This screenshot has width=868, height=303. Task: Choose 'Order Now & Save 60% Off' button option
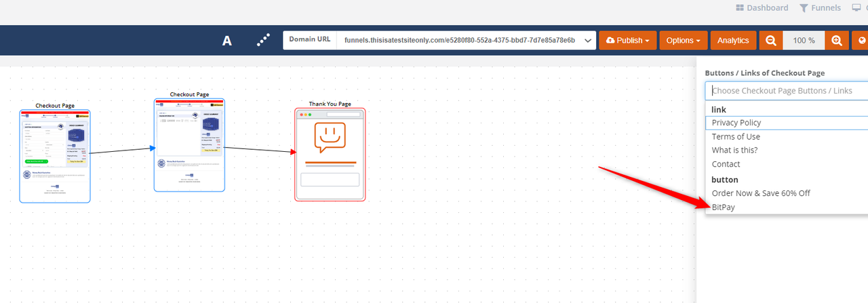[x=761, y=193]
